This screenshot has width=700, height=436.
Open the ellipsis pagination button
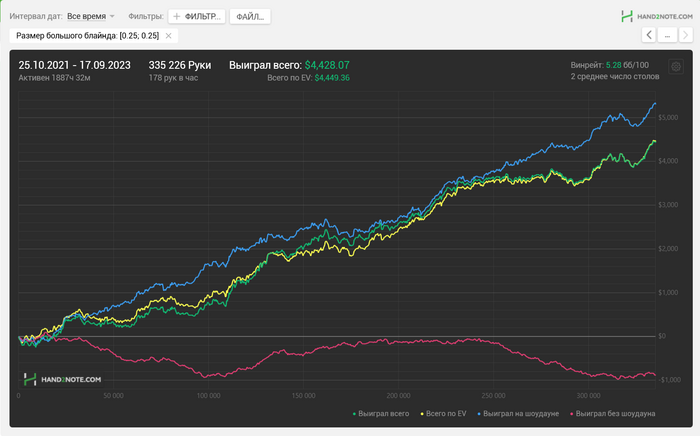pyautogui.click(x=667, y=35)
